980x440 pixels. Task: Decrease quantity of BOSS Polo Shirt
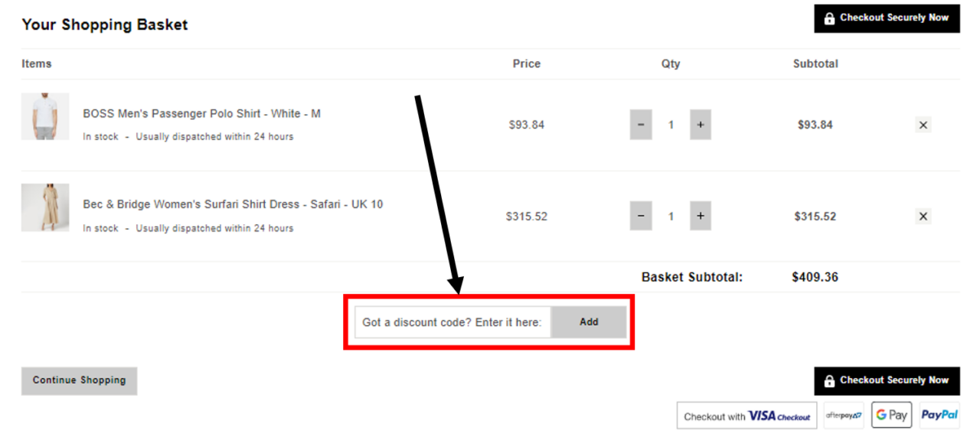coord(641,125)
